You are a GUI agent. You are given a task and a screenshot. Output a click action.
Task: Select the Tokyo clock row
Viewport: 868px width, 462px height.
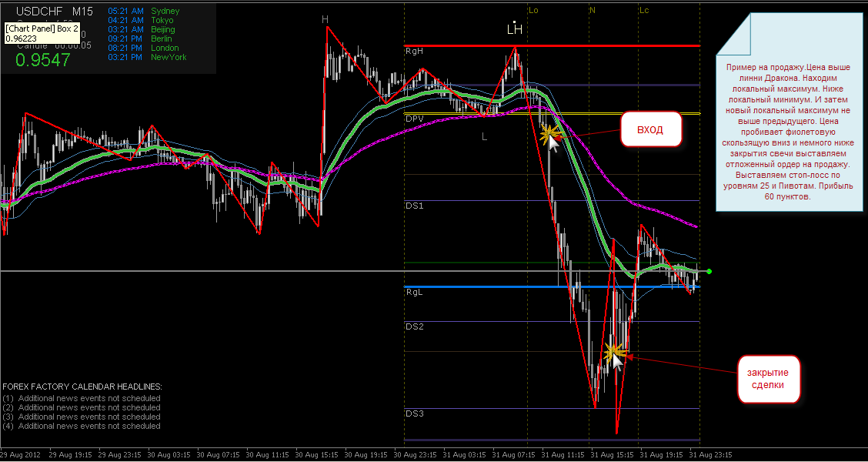141,21
